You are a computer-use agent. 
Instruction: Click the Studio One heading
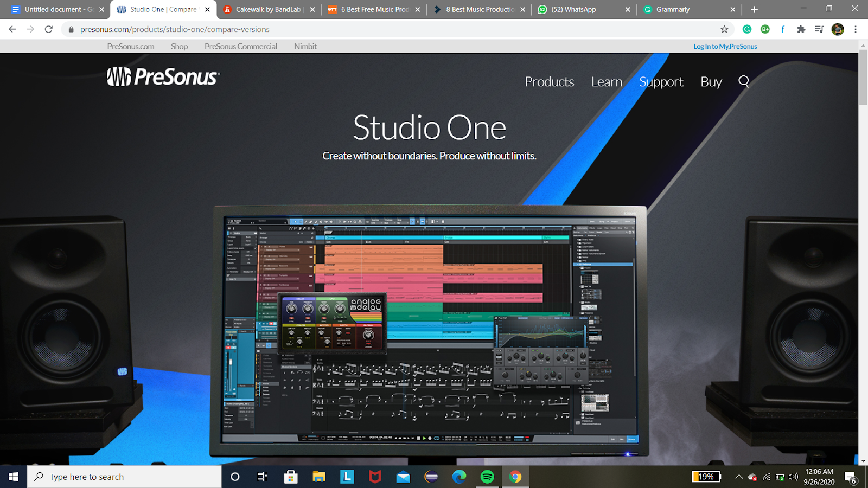[430, 128]
